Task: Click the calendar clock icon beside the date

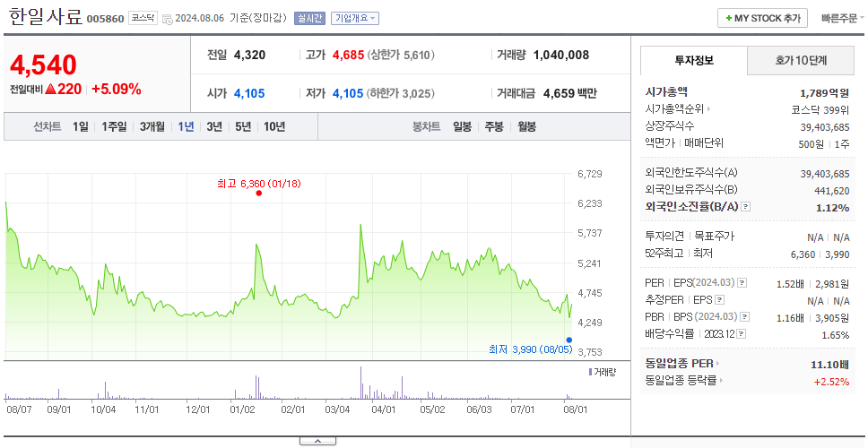Action: click(x=167, y=19)
